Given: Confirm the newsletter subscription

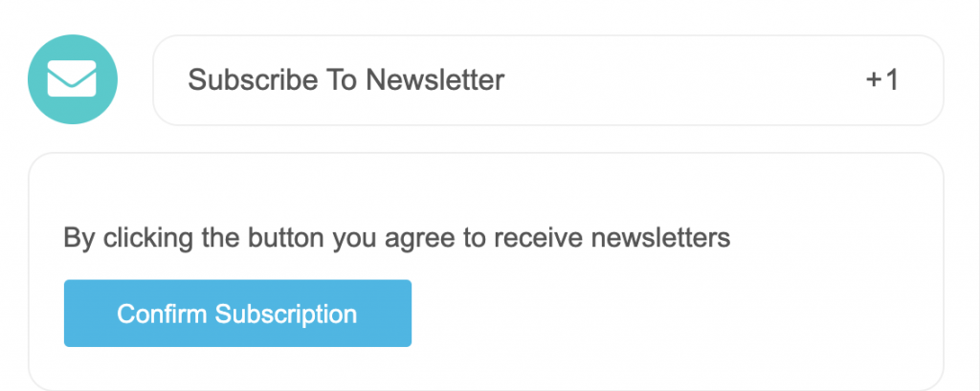Looking at the screenshot, I should [x=237, y=313].
